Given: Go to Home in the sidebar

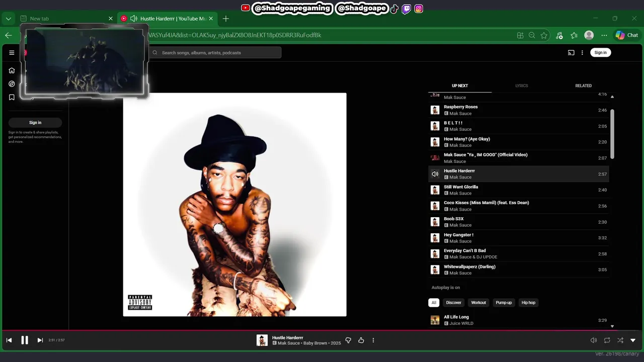Looking at the screenshot, I should 12,70.
